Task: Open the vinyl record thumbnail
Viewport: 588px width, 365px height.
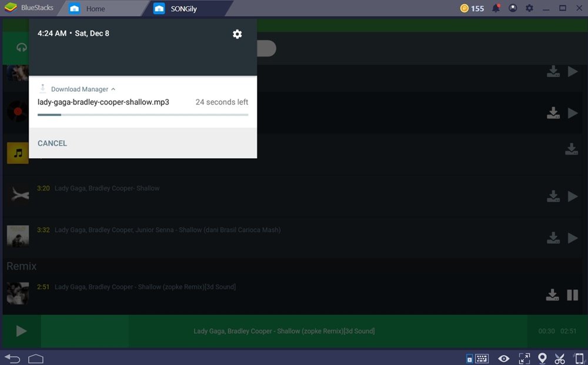Action: [x=18, y=112]
